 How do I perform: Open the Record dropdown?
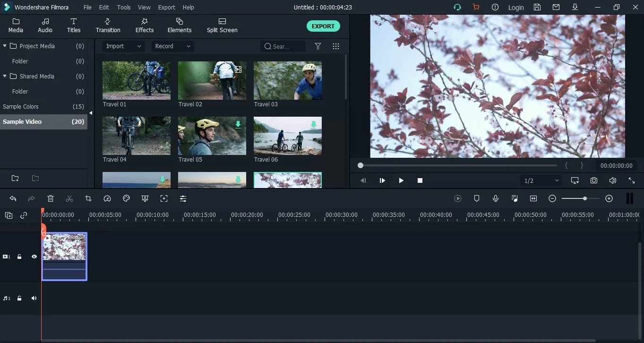point(172,46)
